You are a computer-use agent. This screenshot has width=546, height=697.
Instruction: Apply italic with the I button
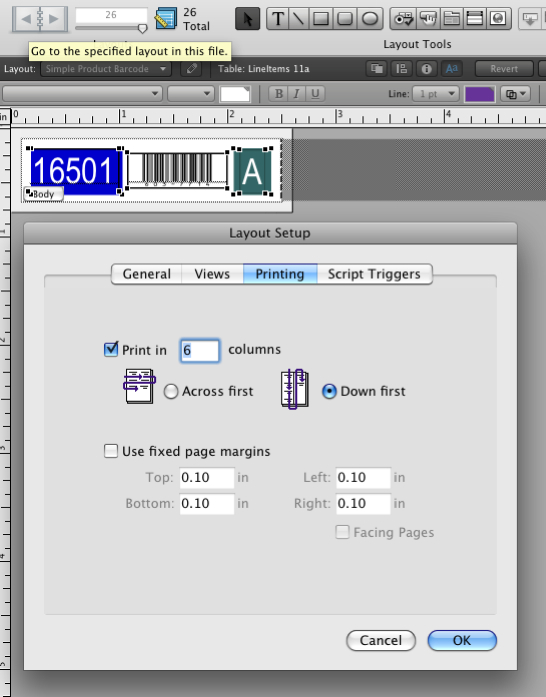297,94
